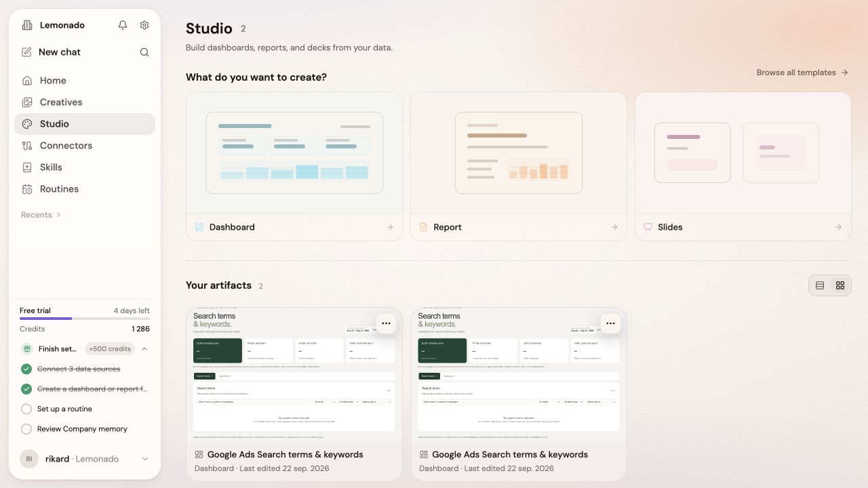Switch artifacts to grid view
The width and height of the screenshot is (868, 488).
pos(840,285)
